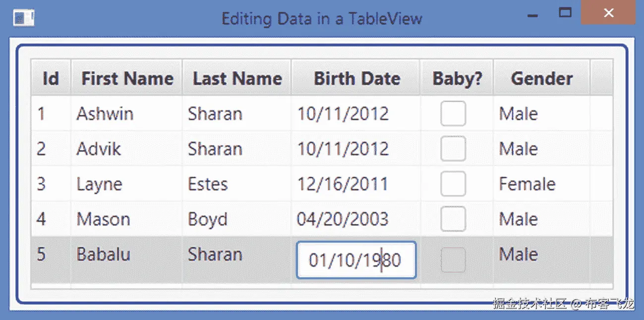Minimize the Editing Data window
The image size is (644, 320).
coord(533,15)
